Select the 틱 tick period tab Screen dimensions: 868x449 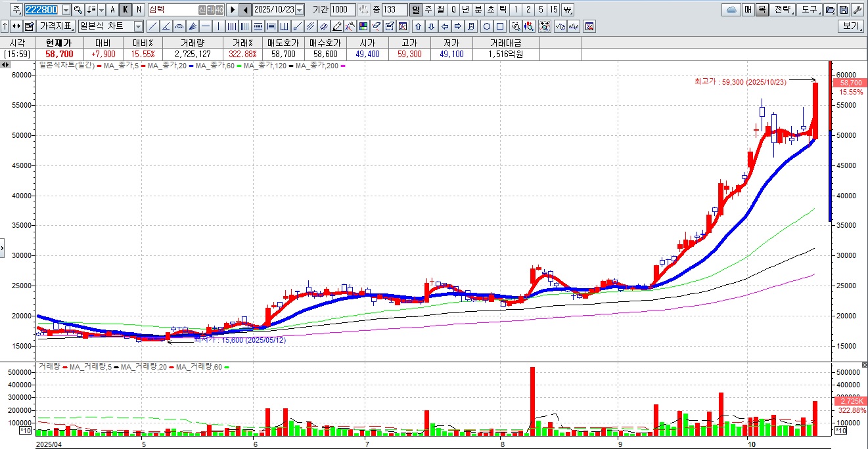tap(503, 10)
